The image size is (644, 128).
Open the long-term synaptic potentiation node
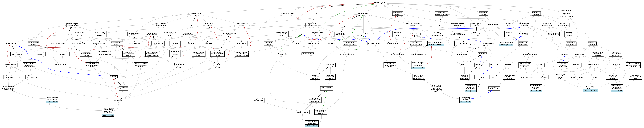click(312, 122)
